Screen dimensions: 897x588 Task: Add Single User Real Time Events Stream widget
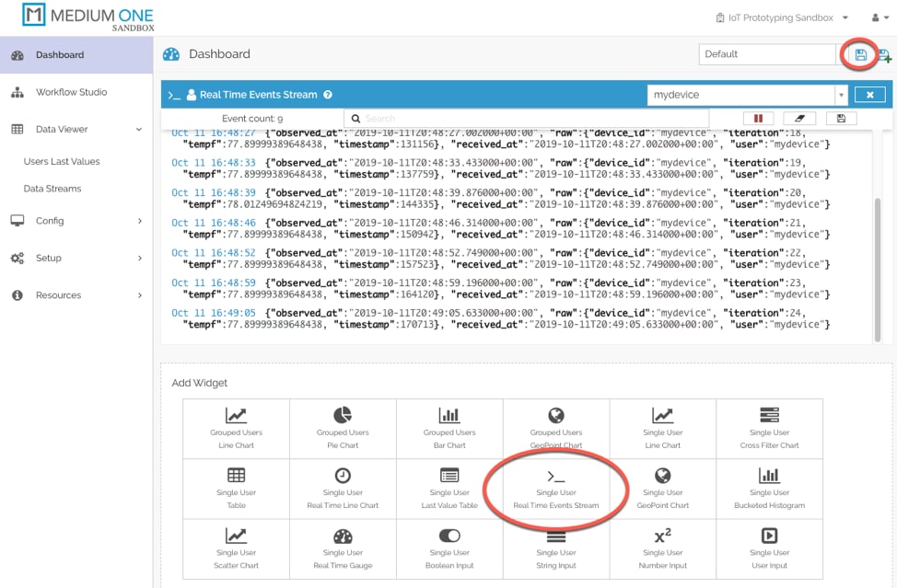click(x=555, y=488)
